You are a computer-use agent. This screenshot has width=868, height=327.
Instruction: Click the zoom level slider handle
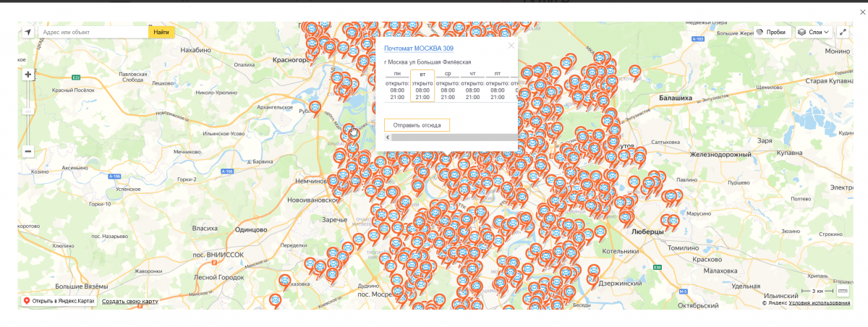[27, 112]
